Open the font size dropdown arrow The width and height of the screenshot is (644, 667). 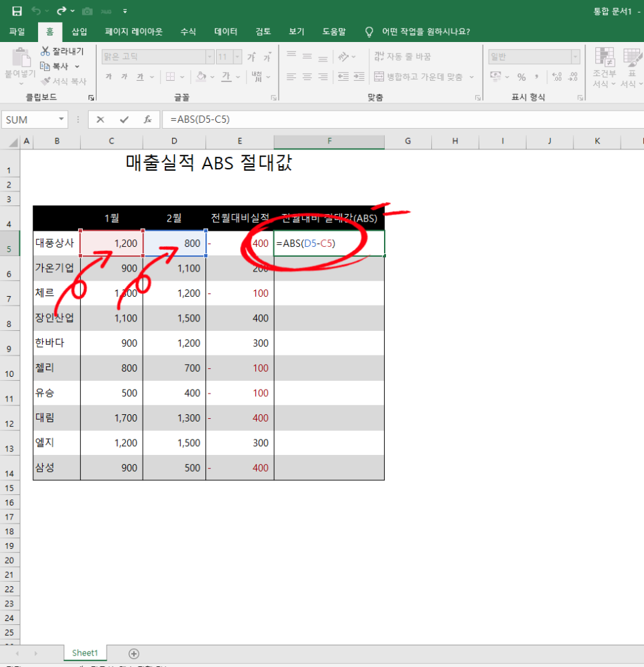[237, 57]
